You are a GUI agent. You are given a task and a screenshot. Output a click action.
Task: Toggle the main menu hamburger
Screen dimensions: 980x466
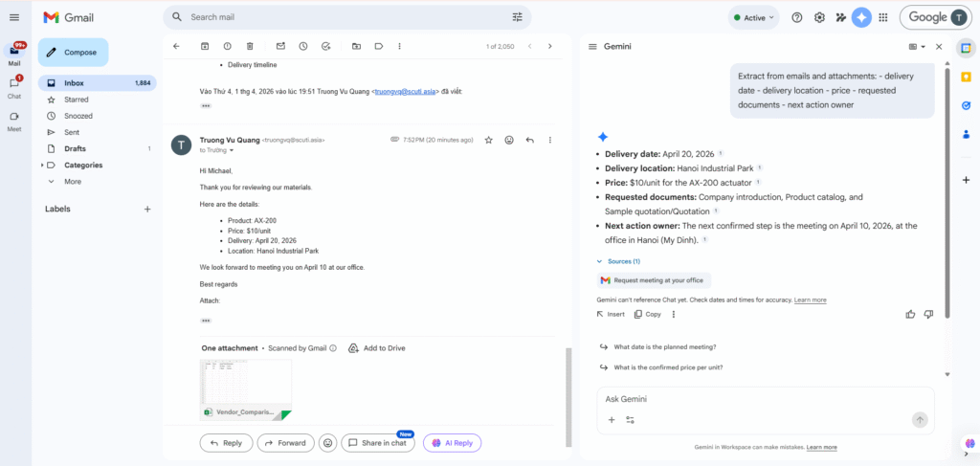pos(14,17)
